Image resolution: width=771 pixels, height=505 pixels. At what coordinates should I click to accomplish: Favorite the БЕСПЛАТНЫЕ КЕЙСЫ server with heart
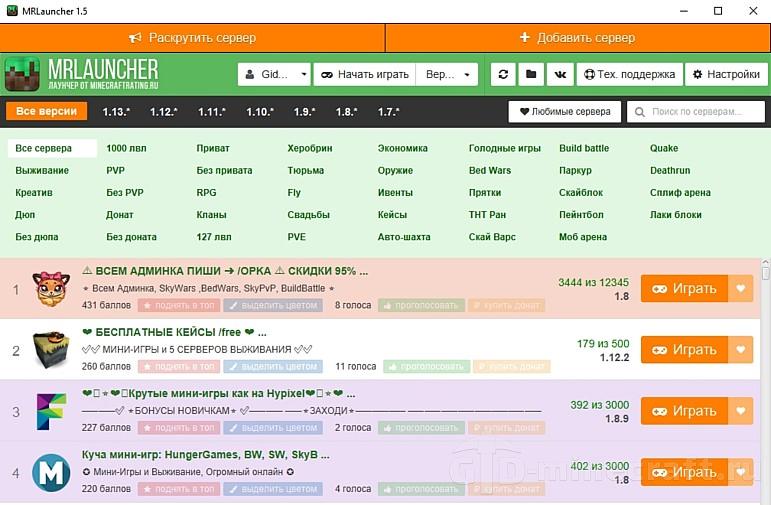coord(741,350)
